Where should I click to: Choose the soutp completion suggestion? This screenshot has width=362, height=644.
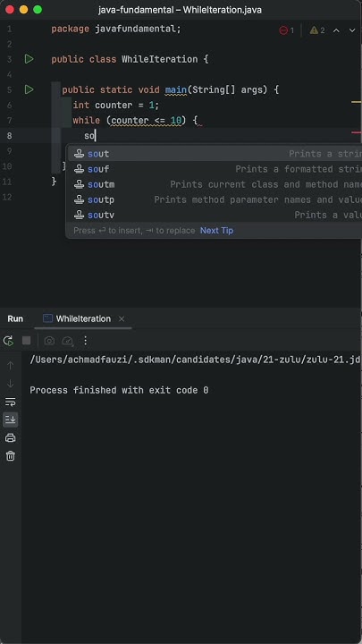pos(214,199)
